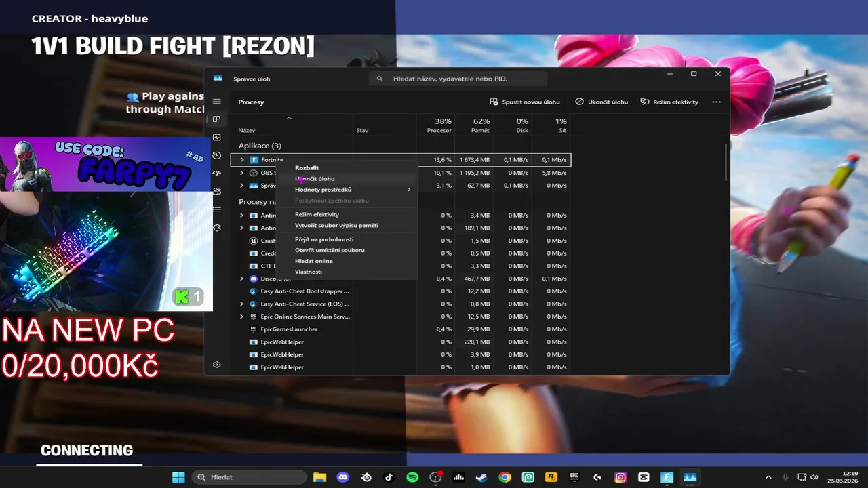The image size is (868, 488).
Task: Select Easy Anti-Cheat Service (EOS) row
Action: [401, 304]
